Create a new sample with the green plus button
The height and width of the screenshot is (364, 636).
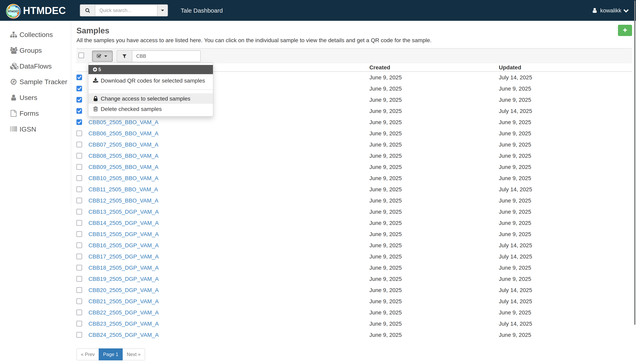(625, 30)
